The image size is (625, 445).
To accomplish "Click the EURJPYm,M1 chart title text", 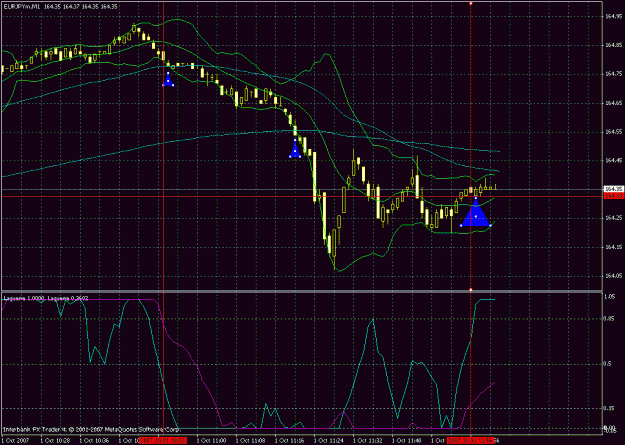I will coord(22,6).
